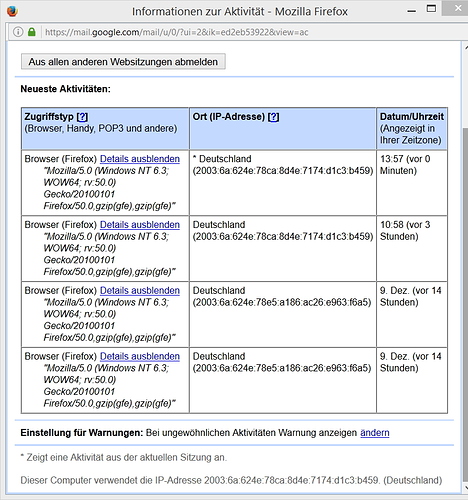Hide details for the 13:57 session row
Viewport: 468px width, 500px height.
pos(140,159)
